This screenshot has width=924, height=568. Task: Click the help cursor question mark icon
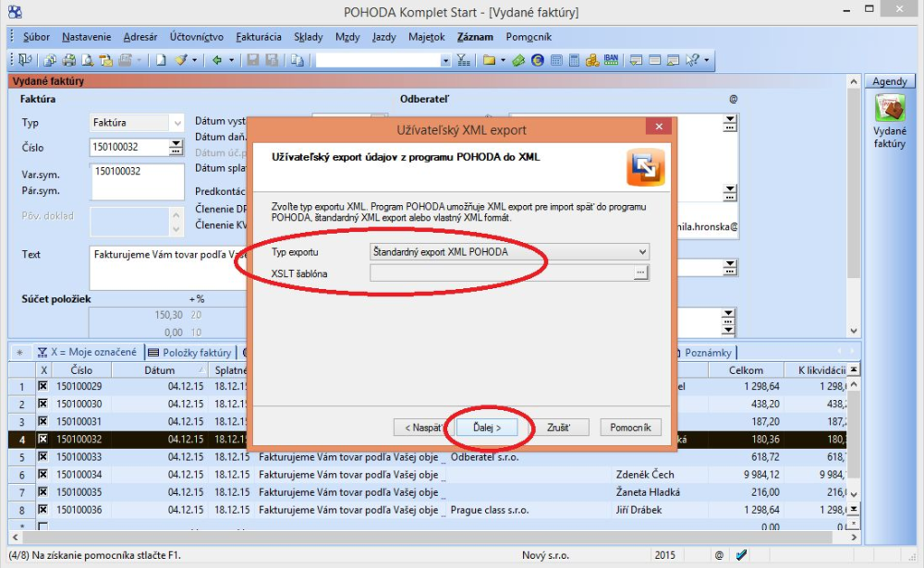click(692, 59)
